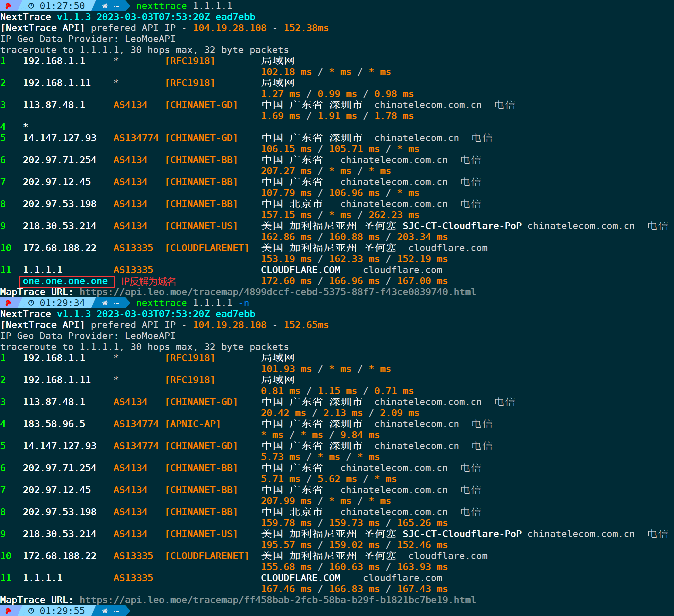
Task: Click the latency 0.81 ms at hop 2
Action: point(280,391)
